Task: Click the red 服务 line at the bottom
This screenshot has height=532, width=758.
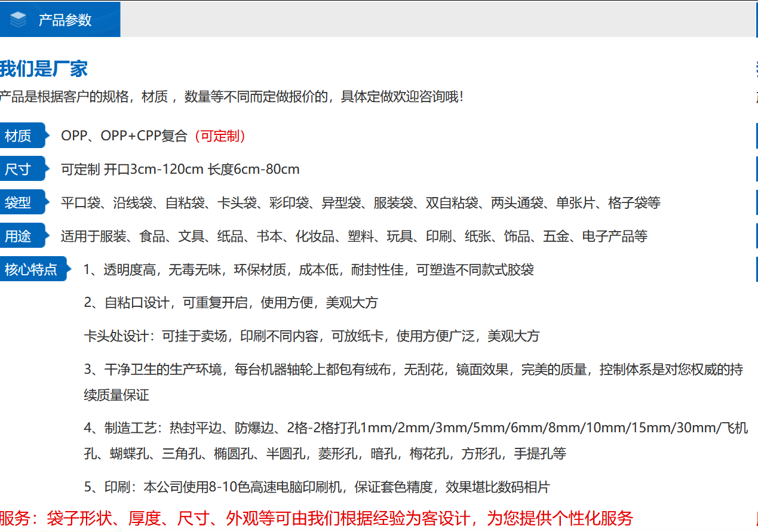Action: [x=316, y=518]
